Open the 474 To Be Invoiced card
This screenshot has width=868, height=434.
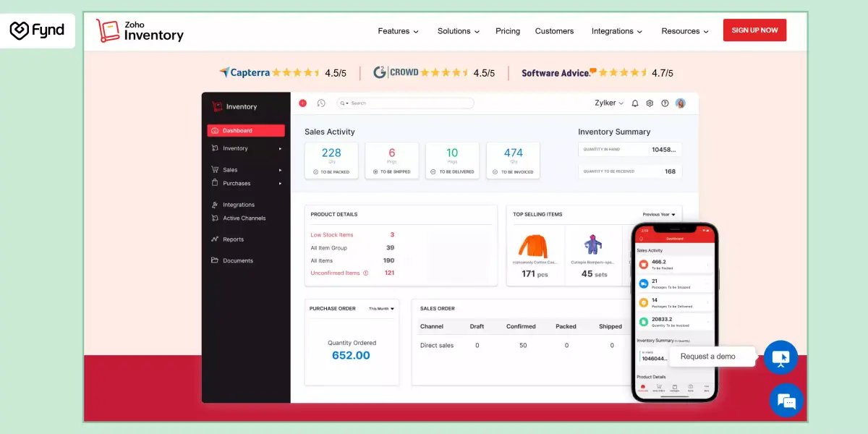pyautogui.click(x=513, y=161)
